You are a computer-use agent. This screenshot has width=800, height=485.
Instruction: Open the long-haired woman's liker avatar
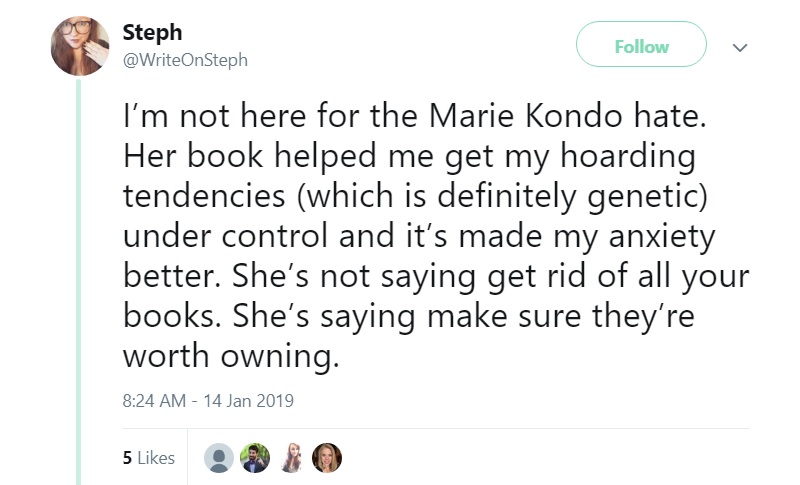pyautogui.click(x=291, y=458)
